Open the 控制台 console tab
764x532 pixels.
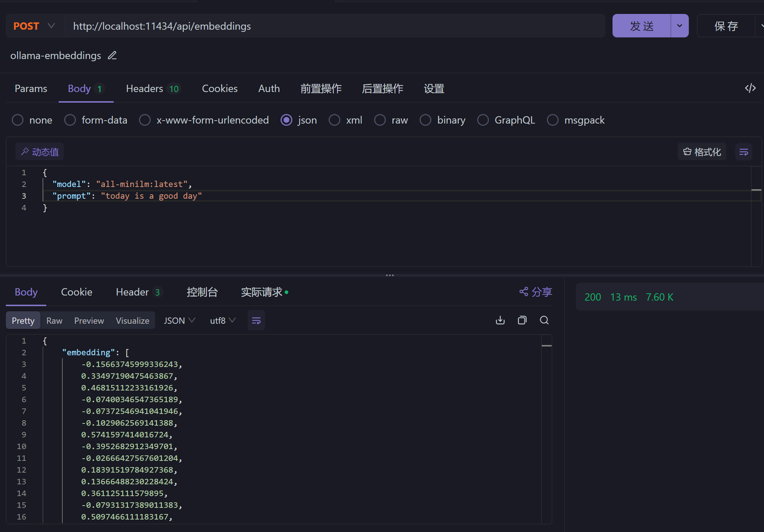pyautogui.click(x=202, y=292)
